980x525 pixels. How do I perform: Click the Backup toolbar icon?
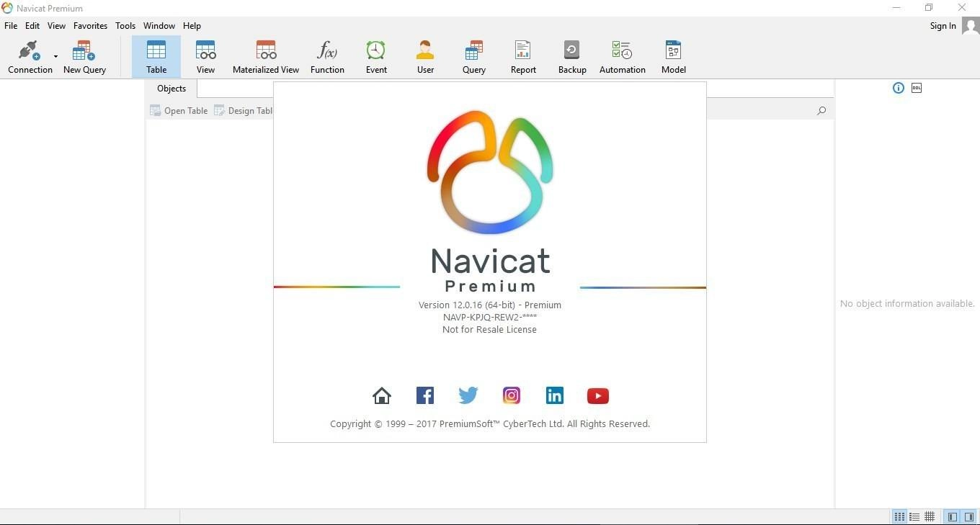572,50
